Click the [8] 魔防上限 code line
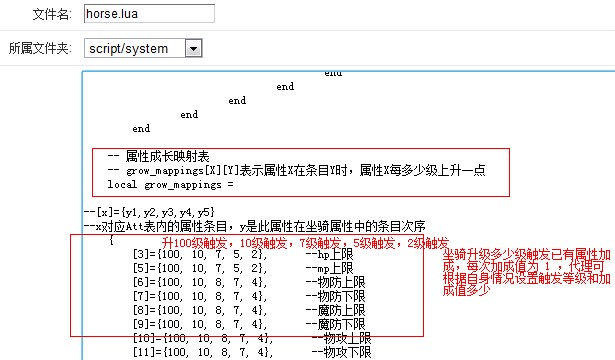This screenshot has height=360, width=615. pyautogui.click(x=249, y=310)
